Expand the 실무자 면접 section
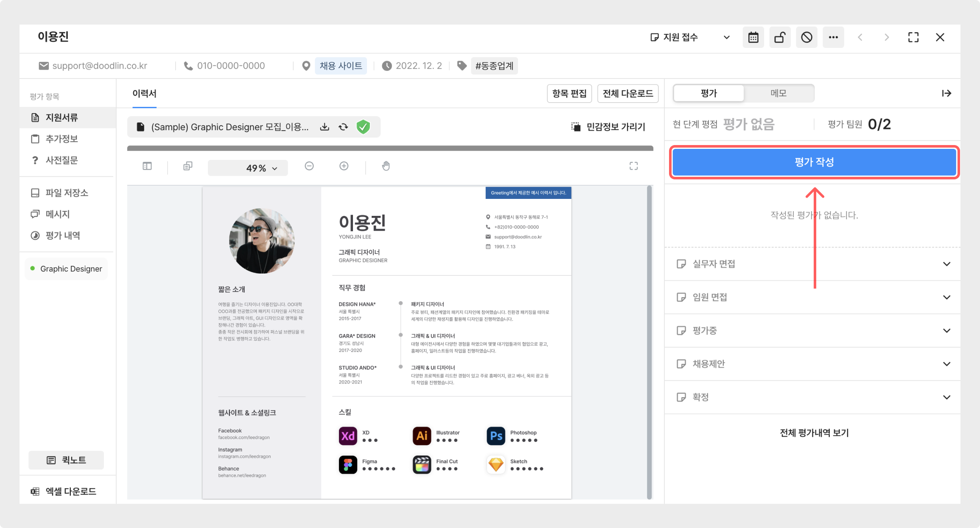This screenshot has width=980, height=528. pos(812,264)
